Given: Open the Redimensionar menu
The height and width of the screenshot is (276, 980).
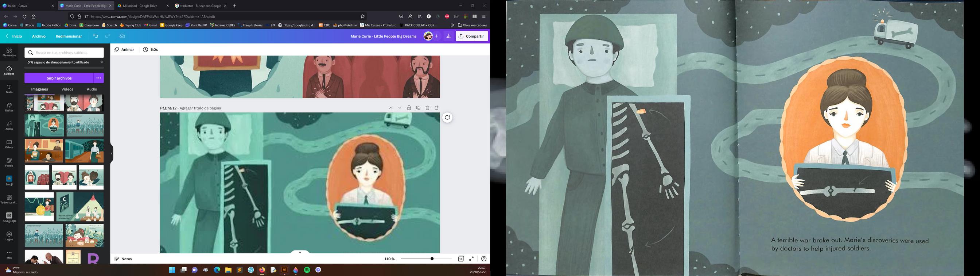Looking at the screenshot, I should coord(69,36).
